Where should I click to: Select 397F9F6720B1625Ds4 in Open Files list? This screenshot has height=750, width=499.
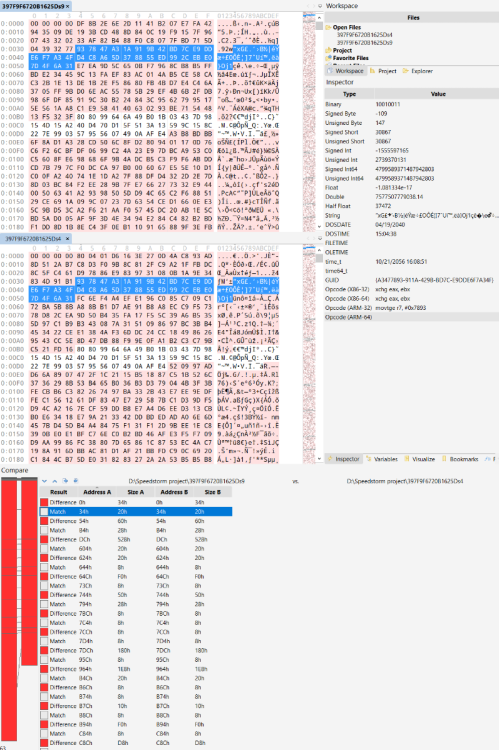(365, 35)
